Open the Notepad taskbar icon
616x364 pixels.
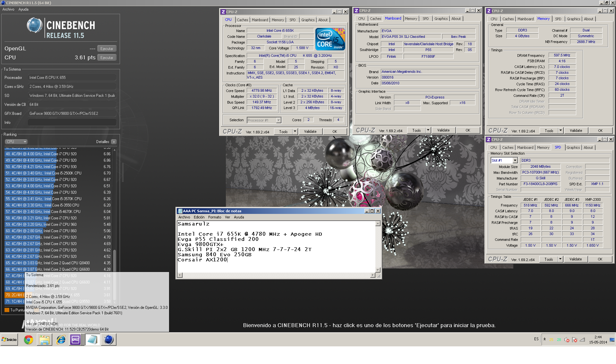click(92, 340)
